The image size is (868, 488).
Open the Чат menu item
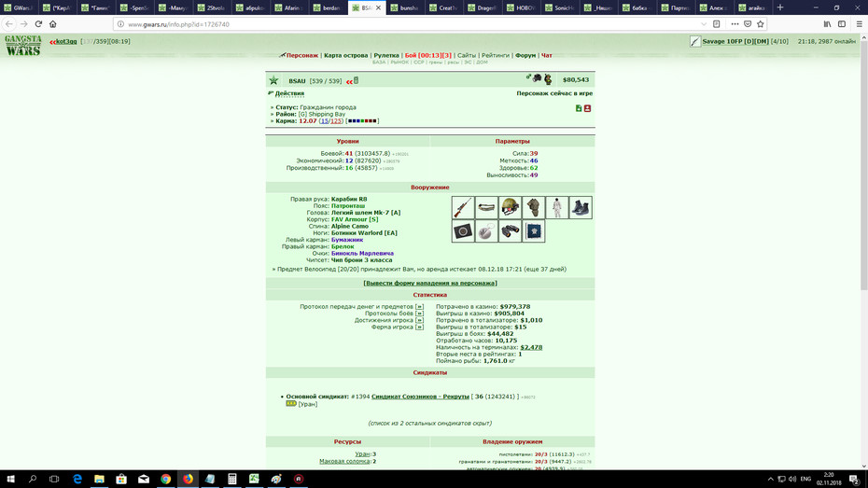pos(546,55)
